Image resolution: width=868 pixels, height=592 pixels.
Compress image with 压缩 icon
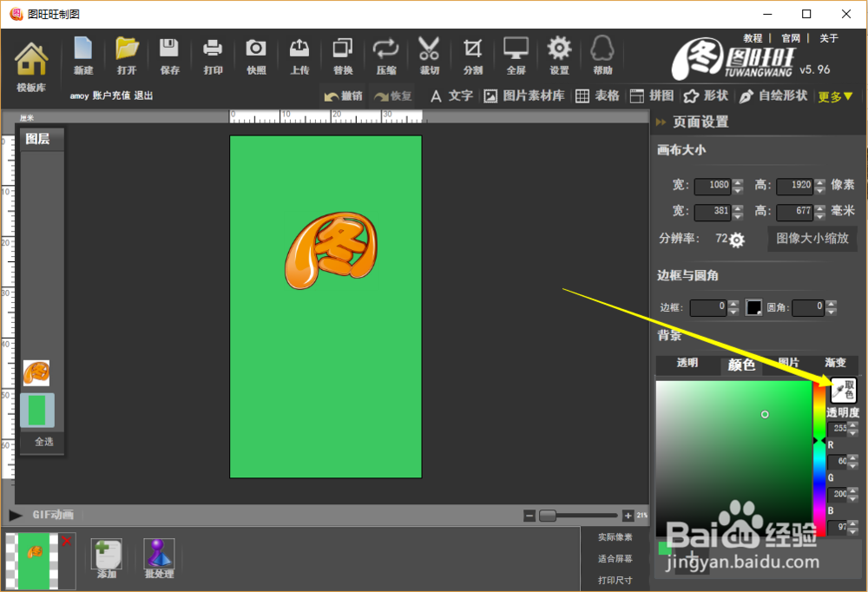(x=386, y=56)
